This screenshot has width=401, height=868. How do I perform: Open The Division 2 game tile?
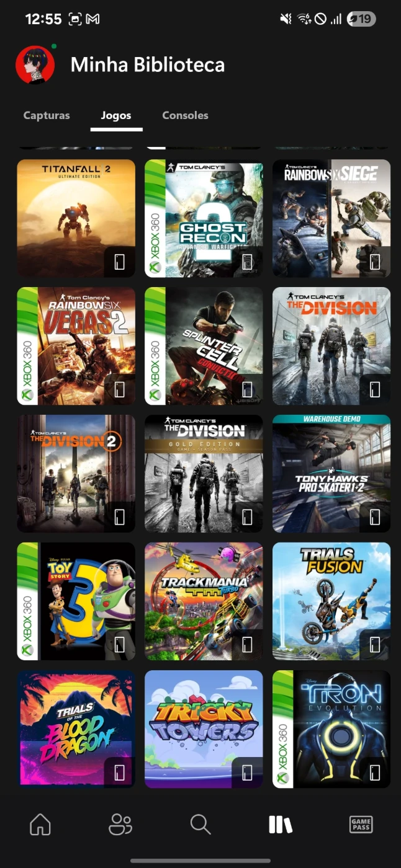click(76, 474)
